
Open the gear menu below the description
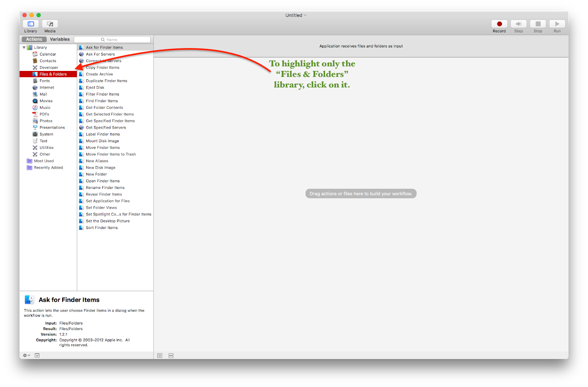point(26,355)
